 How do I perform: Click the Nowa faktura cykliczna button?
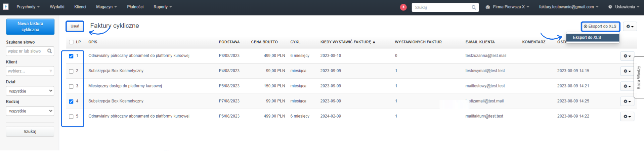pyautogui.click(x=30, y=27)
